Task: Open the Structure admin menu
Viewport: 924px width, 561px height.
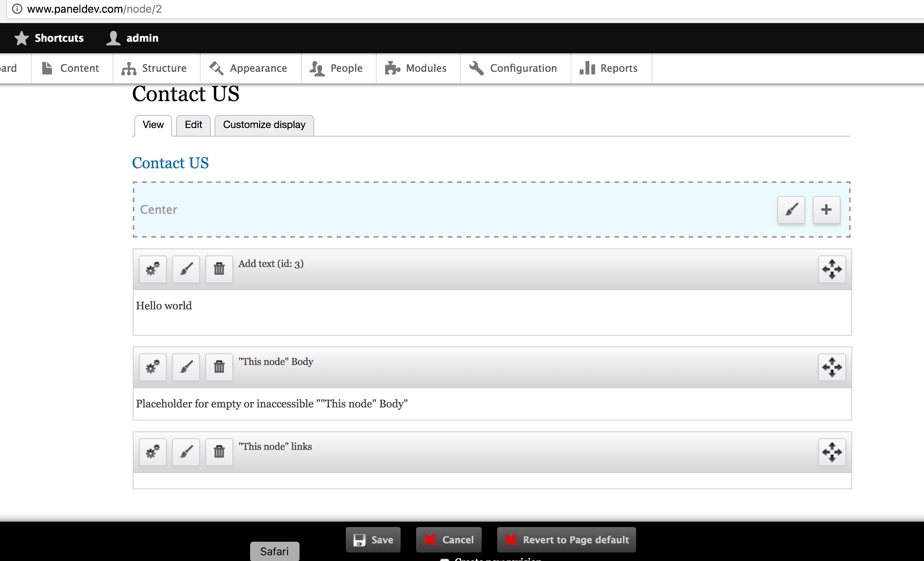Action: point(154,68)
